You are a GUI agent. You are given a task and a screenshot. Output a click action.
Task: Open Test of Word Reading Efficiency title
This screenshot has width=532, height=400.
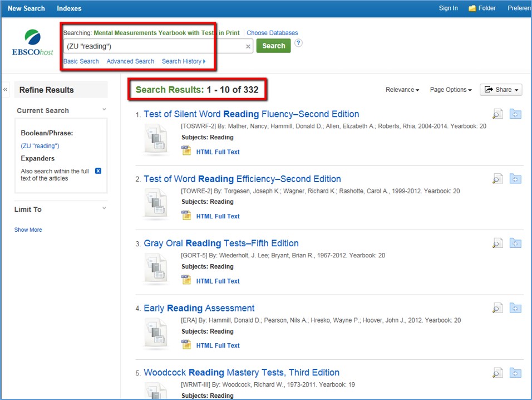click(x=242, y=179)
